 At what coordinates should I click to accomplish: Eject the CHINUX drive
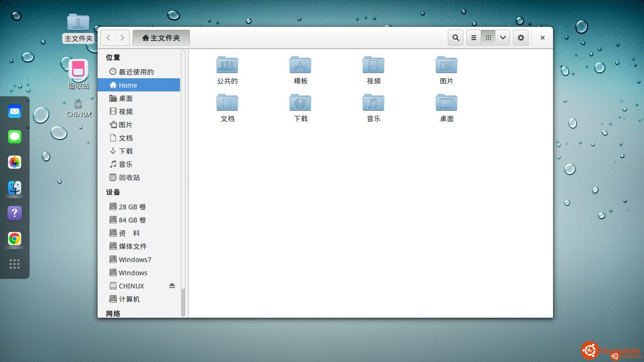172,286
